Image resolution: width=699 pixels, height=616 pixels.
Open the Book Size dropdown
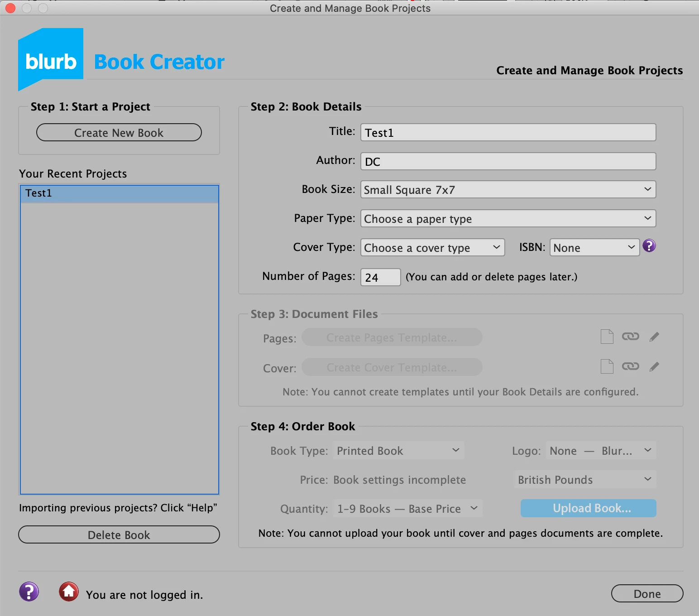click(508, 190)
